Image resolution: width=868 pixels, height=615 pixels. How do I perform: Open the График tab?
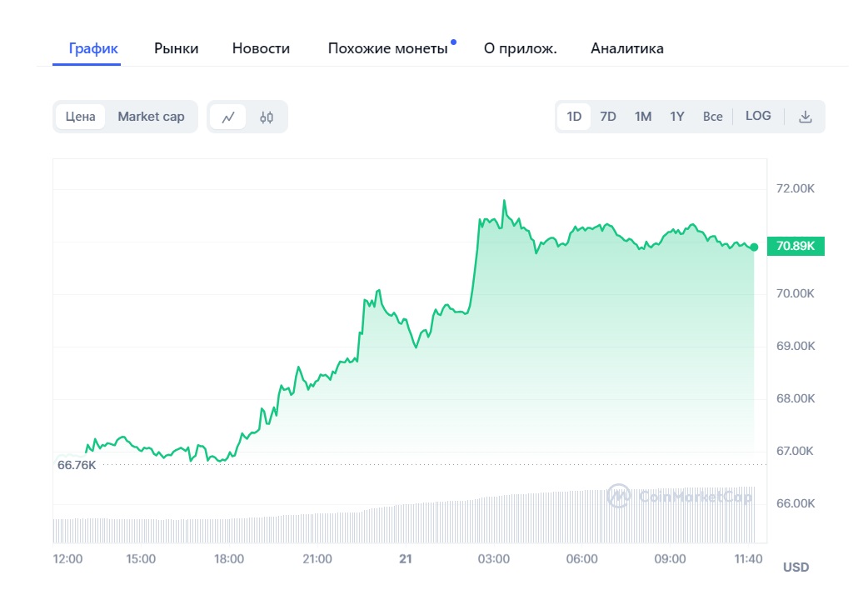pyautogui.click(x=94, y=48)
